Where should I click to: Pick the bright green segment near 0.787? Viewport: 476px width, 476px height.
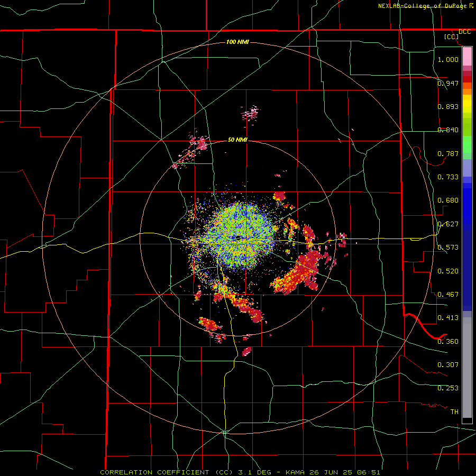[x=467, y=144]
